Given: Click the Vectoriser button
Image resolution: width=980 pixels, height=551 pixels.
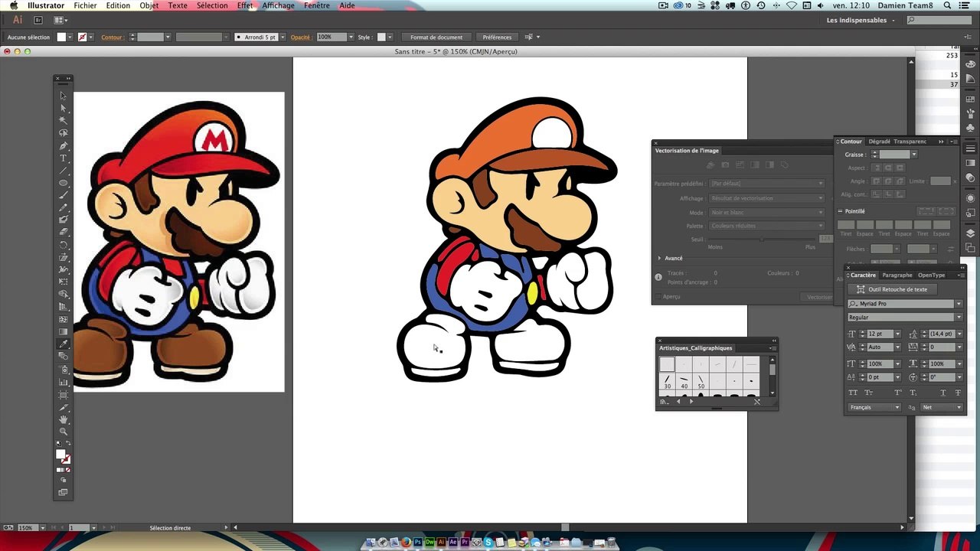Looking at the screenshot, I should point(819,297).
